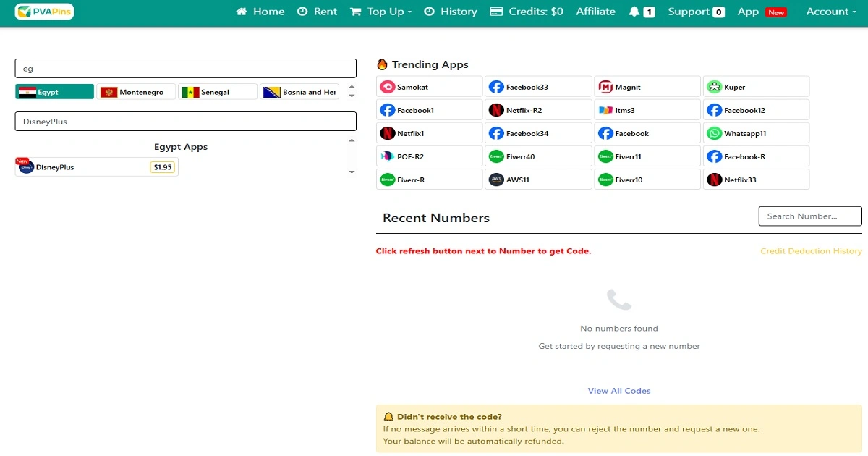The image size is (868, 456).
Task: Click the Fiverr-R app icon
Action: pyautogui.click(x=387, y=180)
